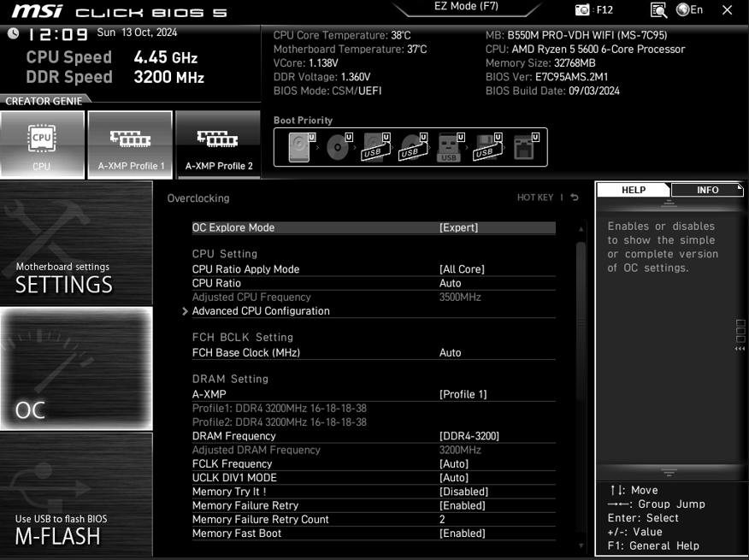Click the date Sun 13 Oct, 2024
Screen dimensions: 749x560
click(x=137, y=32)
